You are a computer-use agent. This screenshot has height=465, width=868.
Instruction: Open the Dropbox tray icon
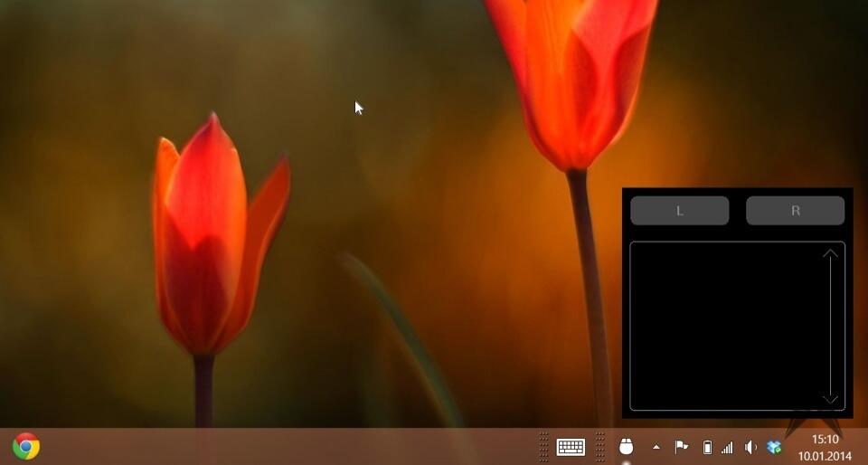pos(774,447)
